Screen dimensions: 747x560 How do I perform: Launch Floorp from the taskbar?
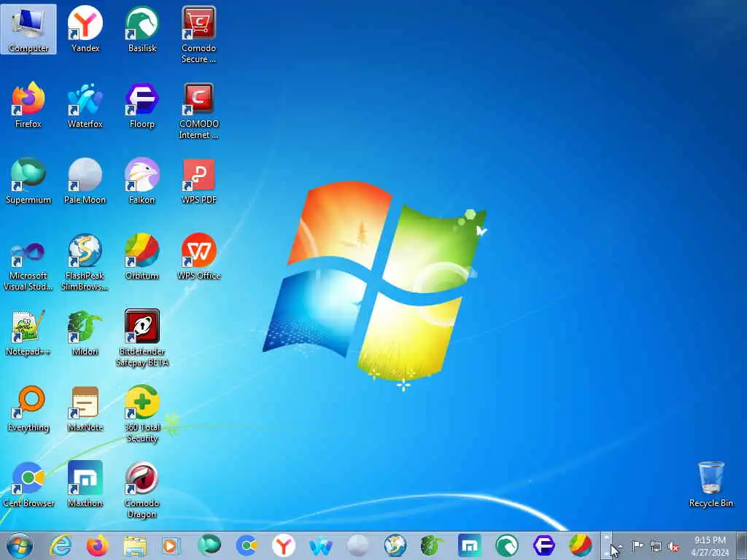click(543, 545)
